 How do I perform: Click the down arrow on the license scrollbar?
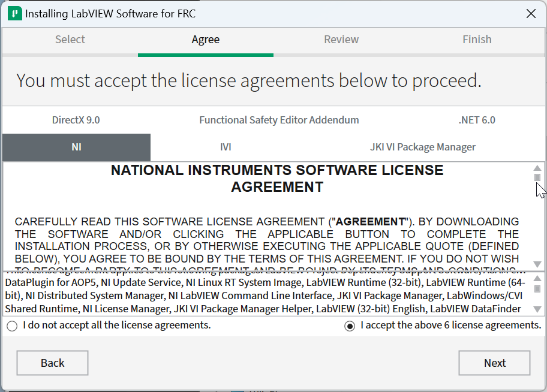pyautogui.click(x=537, y=264)
